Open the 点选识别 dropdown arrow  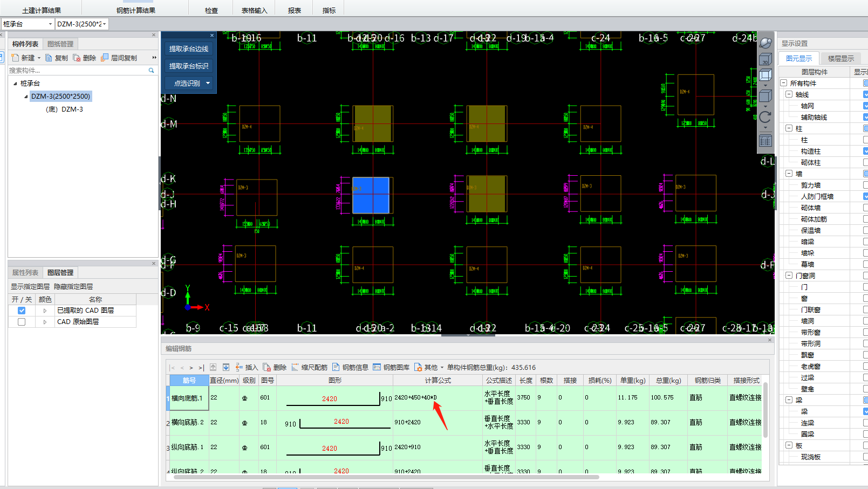(x=208, y=84)
